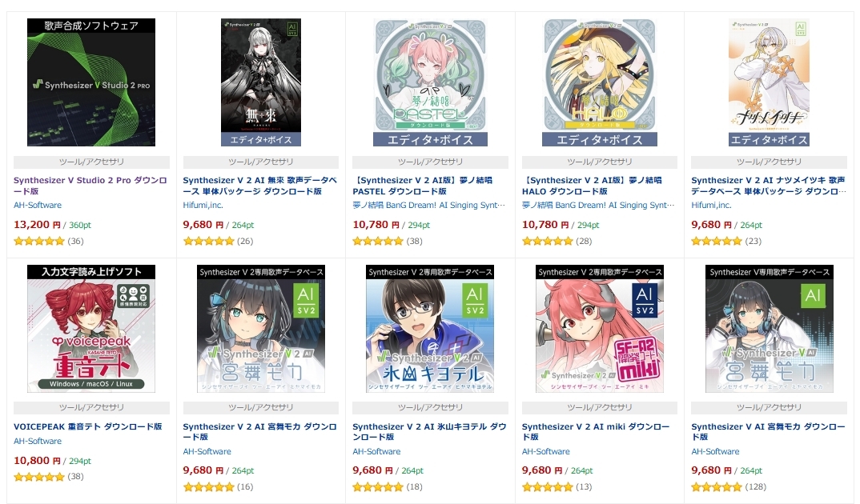Click the Hifumi,inc. maker link under 無来
Image resolution: width=860 pixels, height=504 pixels.
coord(203,205)
